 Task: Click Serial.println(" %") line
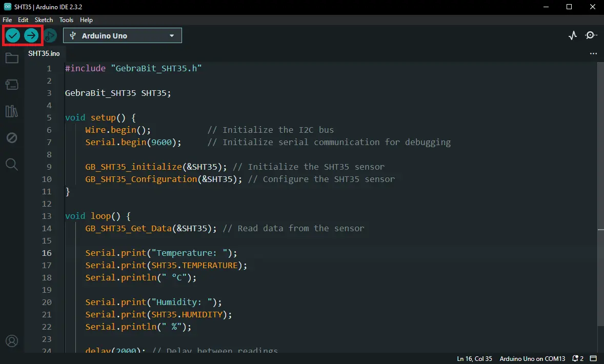138,327
